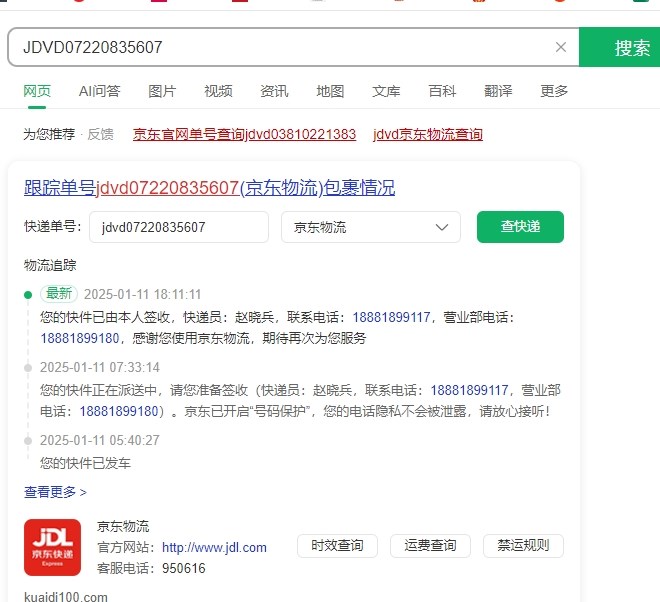The width and height of the screenshot is (660, 602).
Task: Open the 跟踪单号jdvd07220835607 result title
Action: 210,188
